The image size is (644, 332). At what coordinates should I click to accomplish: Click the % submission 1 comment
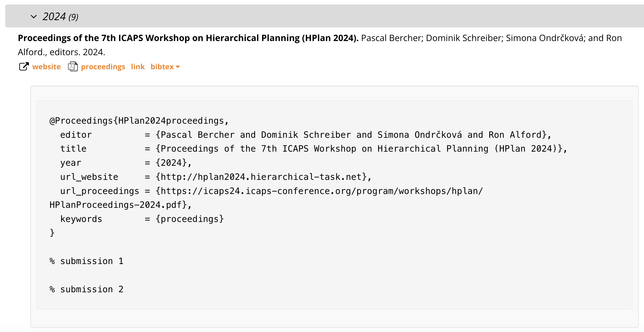click(x=87, y=261)
